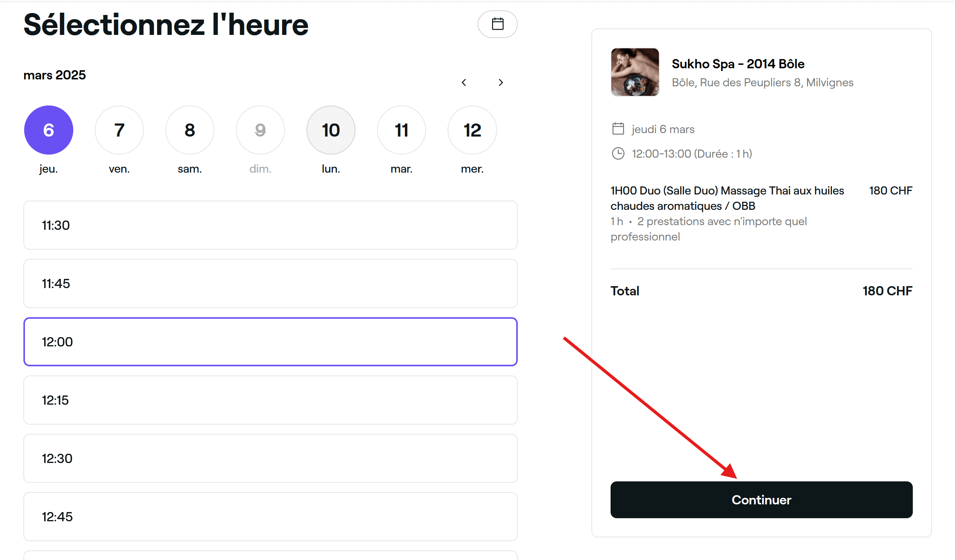The height and width of the screenshot is (560, 955).
Task: Select Friday 7 date circle
Action: click(x=119, y=130)
